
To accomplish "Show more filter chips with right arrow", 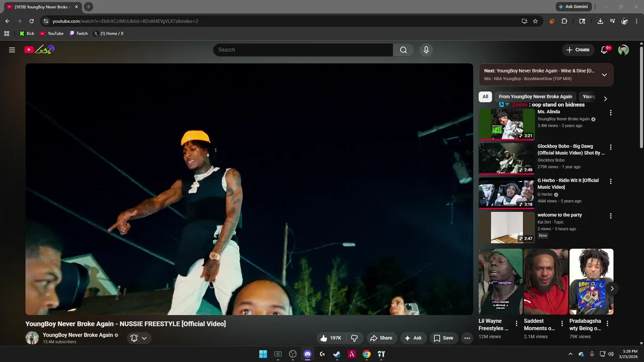I will [605, 99].
